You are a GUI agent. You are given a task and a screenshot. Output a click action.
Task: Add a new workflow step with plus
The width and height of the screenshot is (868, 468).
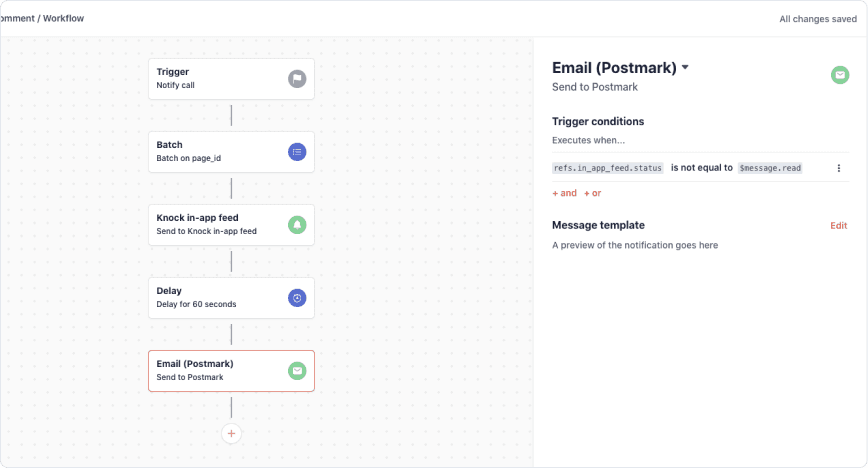pos(231,433)
